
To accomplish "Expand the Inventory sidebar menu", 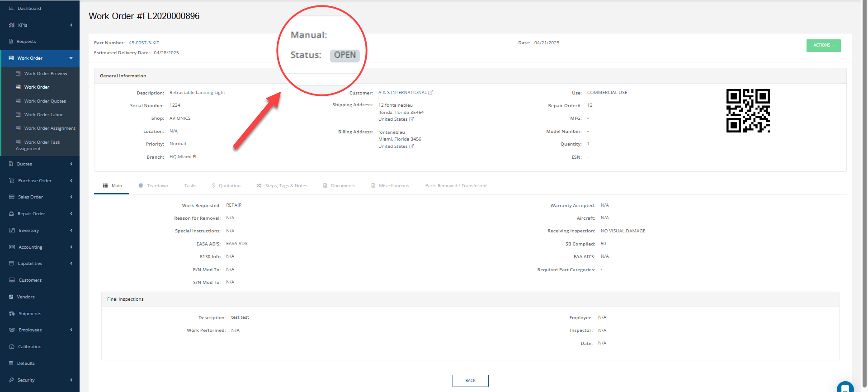I will (40, 231).
